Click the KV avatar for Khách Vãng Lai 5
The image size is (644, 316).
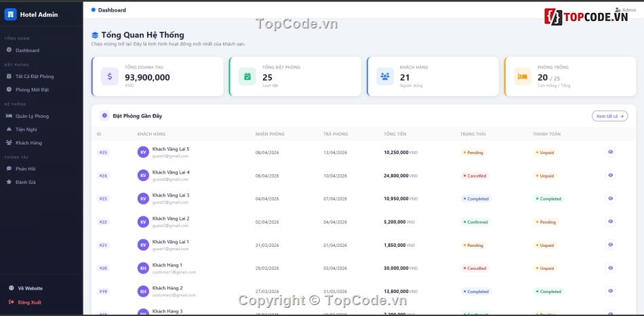[x=143, y=152]
